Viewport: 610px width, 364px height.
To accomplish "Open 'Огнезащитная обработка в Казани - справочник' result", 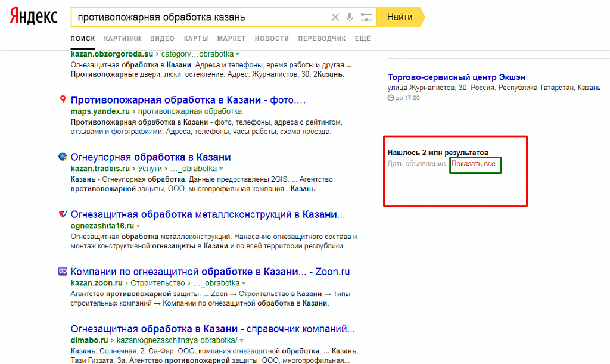I will [213, 329].
